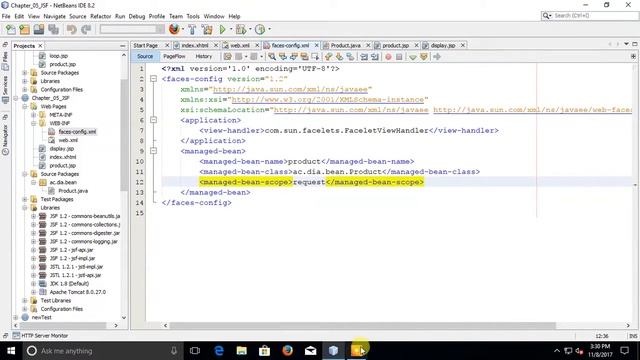Open the Profile Project dropdown arrow
Screen dimensions: 640x360
coord(269,29)
